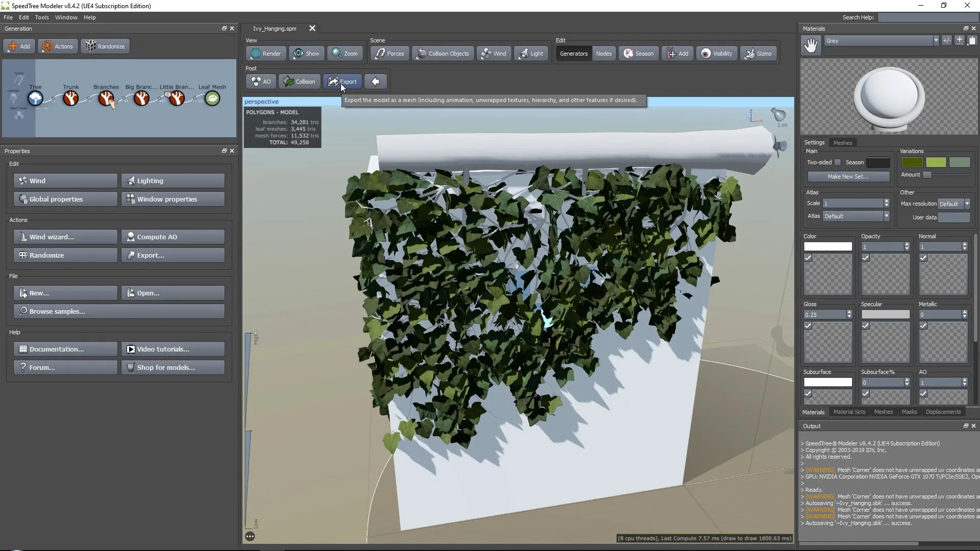Select the Branches node icon
Screen dimensions: 980x551
(x=106, y=99)
